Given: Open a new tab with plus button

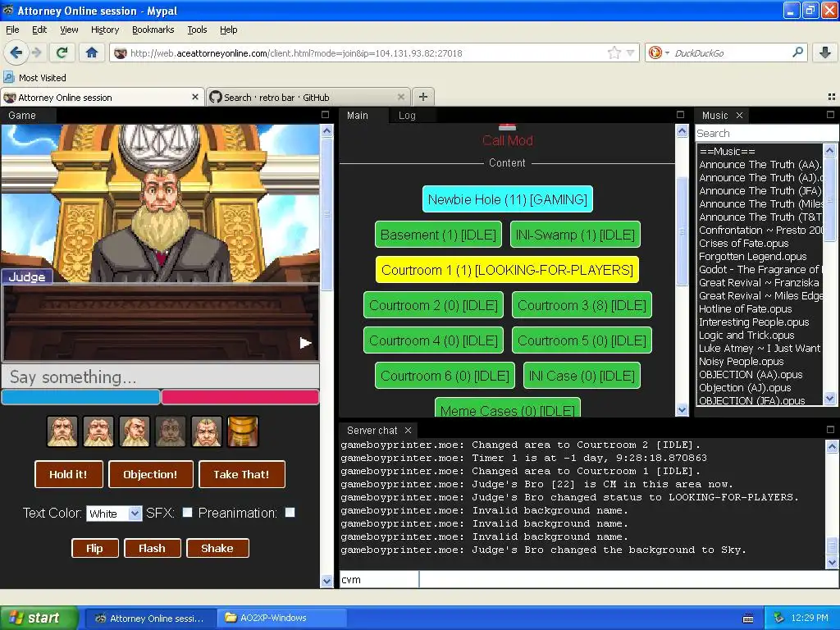Looking at the screenshot, I should tap(422, 97).
